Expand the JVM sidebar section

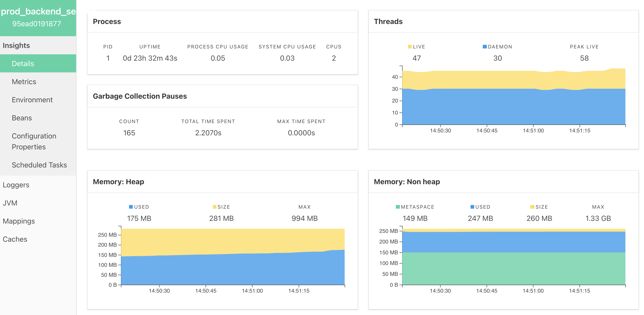click(10, 203)
